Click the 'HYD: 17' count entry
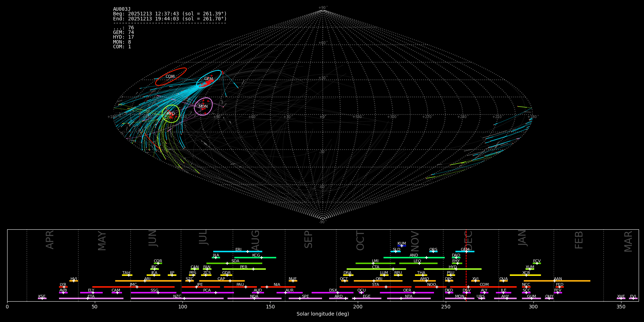Screen dimensions: 644x322 [123, 37]
